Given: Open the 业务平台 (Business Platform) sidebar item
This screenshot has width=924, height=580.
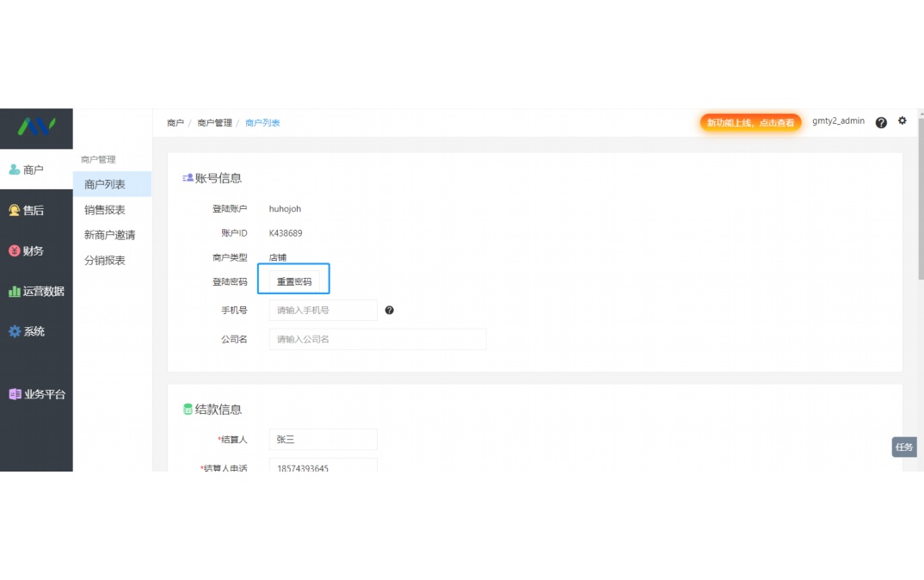Looking at the screenshot, I should coord(36,394).
